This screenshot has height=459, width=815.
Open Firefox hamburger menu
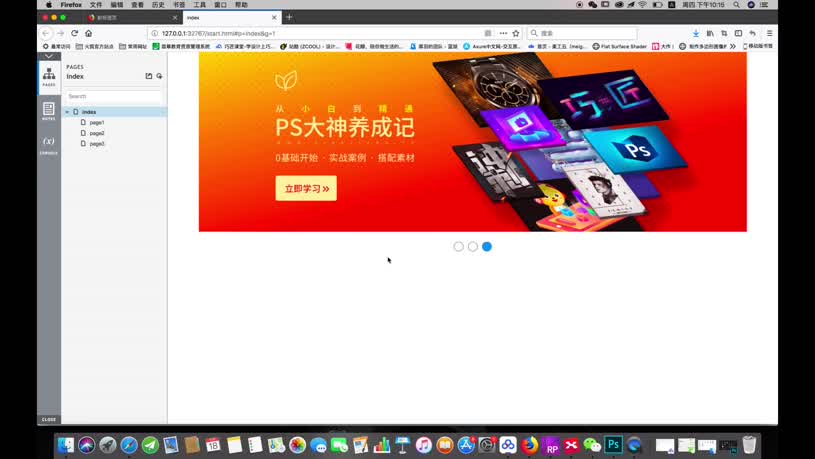click(x=769, y=33)
